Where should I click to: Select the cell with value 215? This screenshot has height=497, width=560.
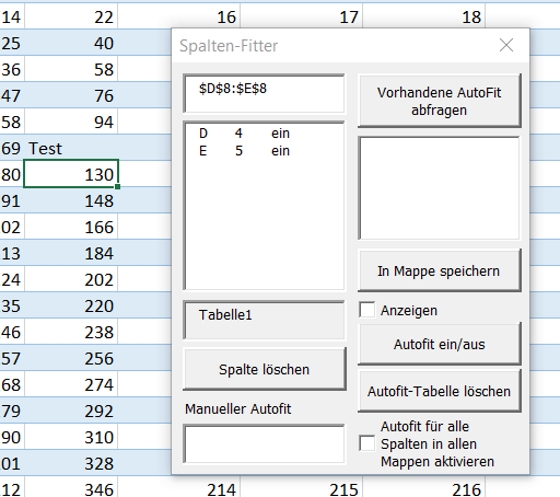pyautogui.click(x=301, y=487)
